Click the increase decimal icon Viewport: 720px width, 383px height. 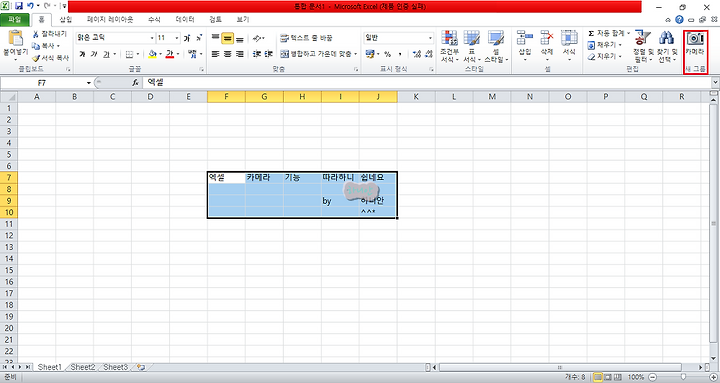click(416, 54)
